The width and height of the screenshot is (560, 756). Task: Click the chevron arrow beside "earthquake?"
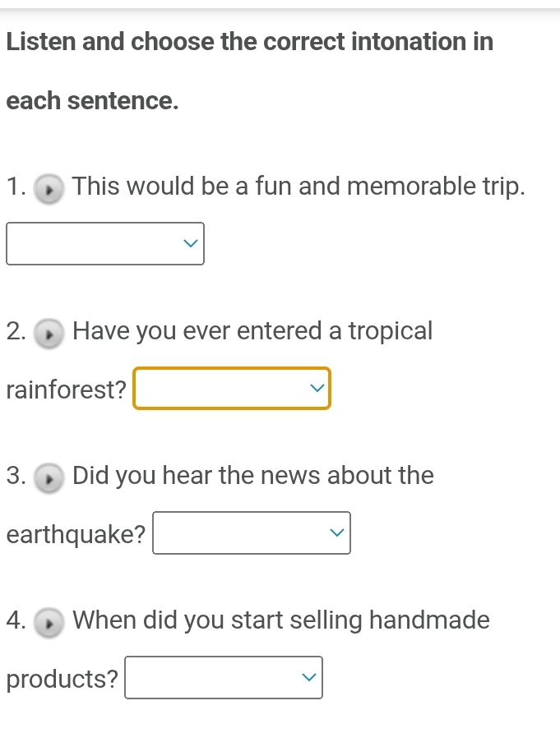[x=337, y=533]
